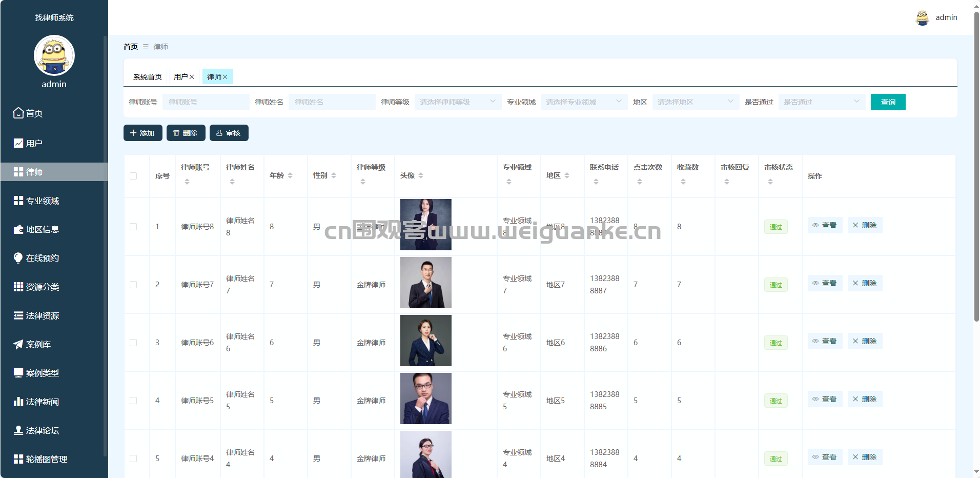
Task: Click the 地区信息 folder icon
Action: pyautogui.click(x=18, y=229)
